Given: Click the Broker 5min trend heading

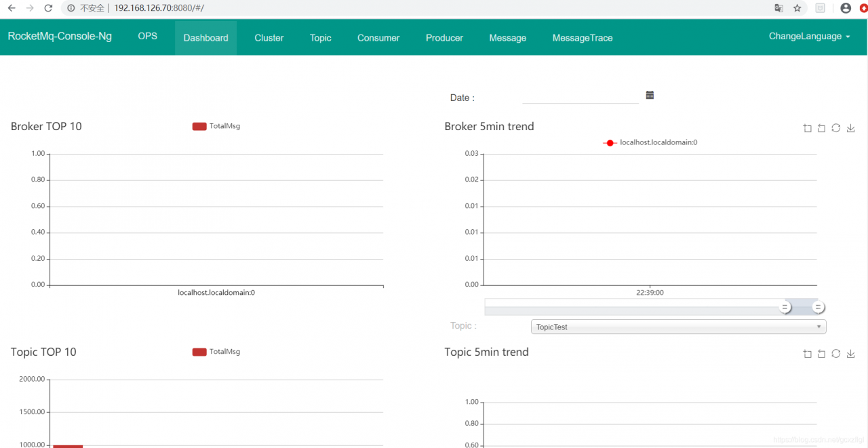Looking at the screenshot, I should pyautogui.click(x=489, y=126).
